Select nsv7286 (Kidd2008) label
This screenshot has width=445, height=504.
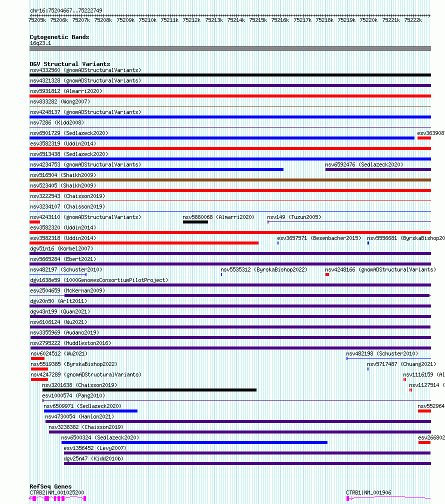57,123
